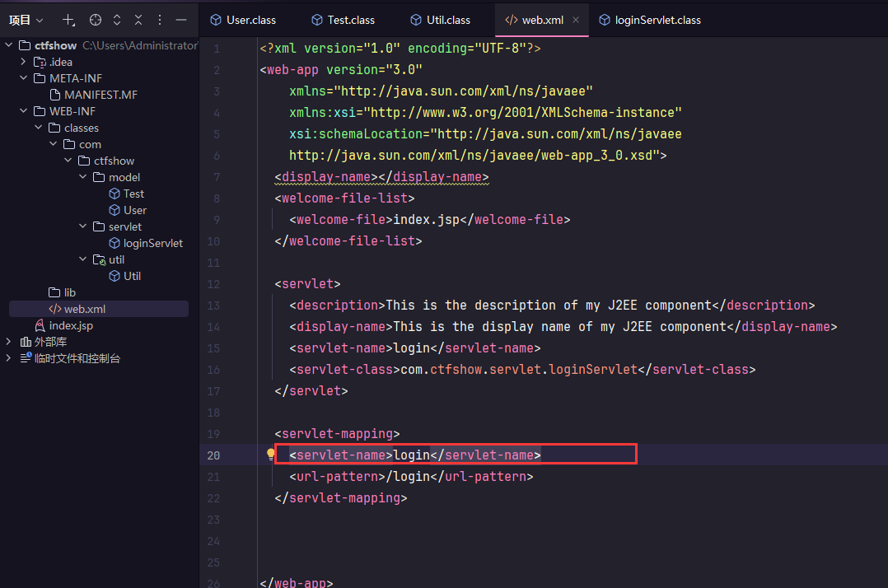The image size is (888, 588).
Task: Click the User class cube icon in tree
Action: (x=115, y=210)
